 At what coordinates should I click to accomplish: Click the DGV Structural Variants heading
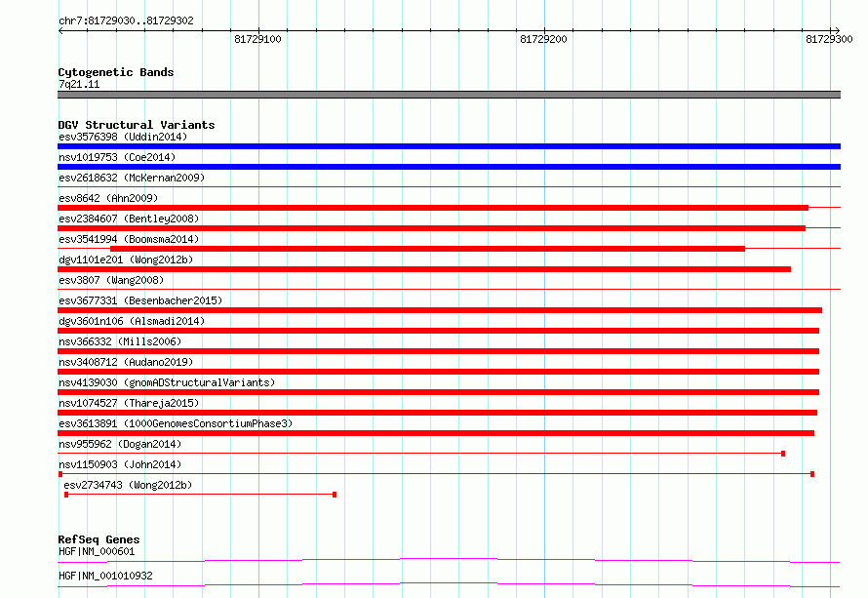(x=137, y=125)
